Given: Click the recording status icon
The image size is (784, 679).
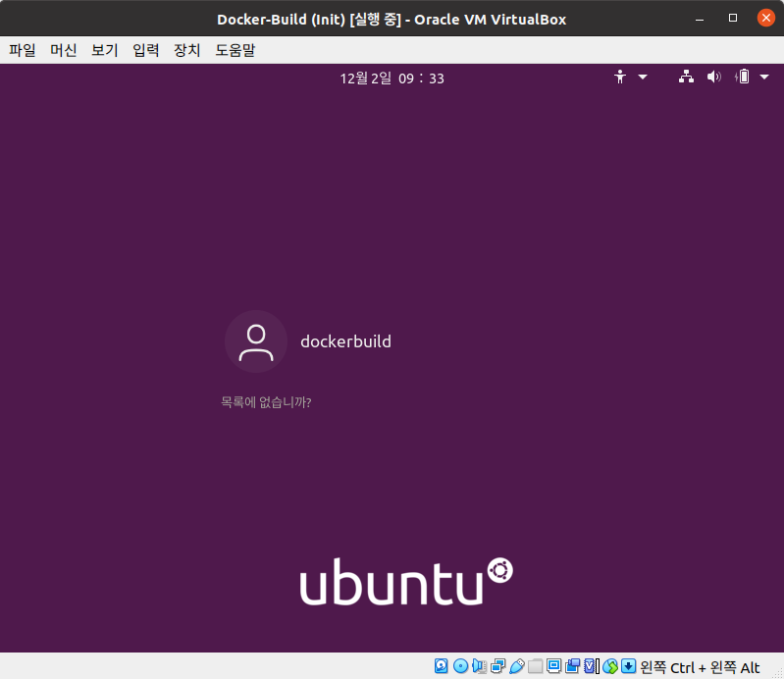Looking at the screenshot, I should click(x=572, y=666).
